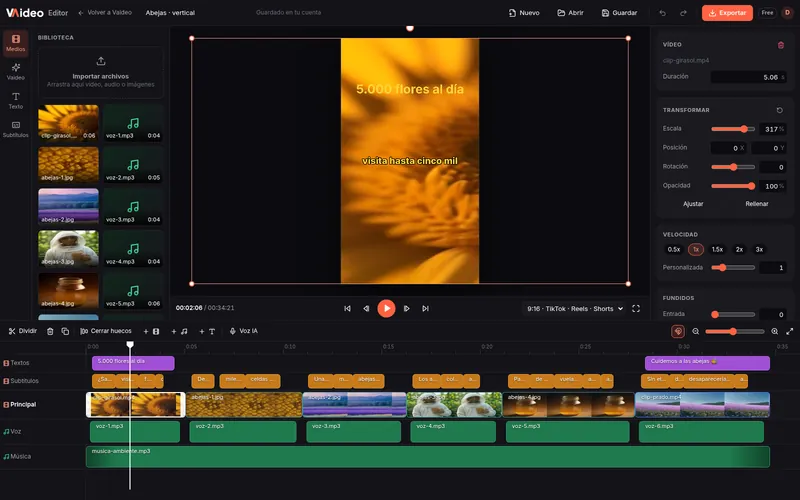This screenshot has width=800, height=500.
Task: Add a video track with plus film icon
Action: (x=151, y=332)
